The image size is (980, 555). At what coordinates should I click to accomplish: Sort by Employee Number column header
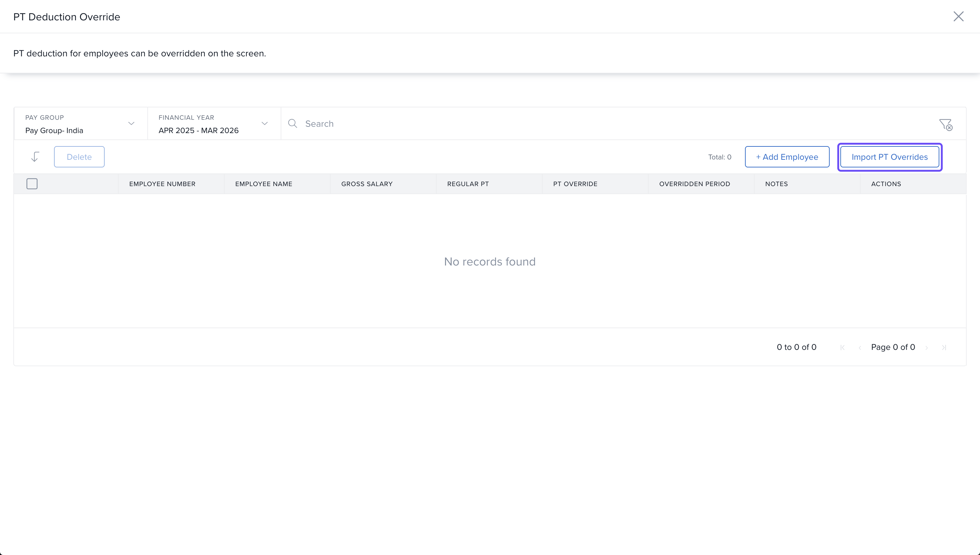[162, 184]
